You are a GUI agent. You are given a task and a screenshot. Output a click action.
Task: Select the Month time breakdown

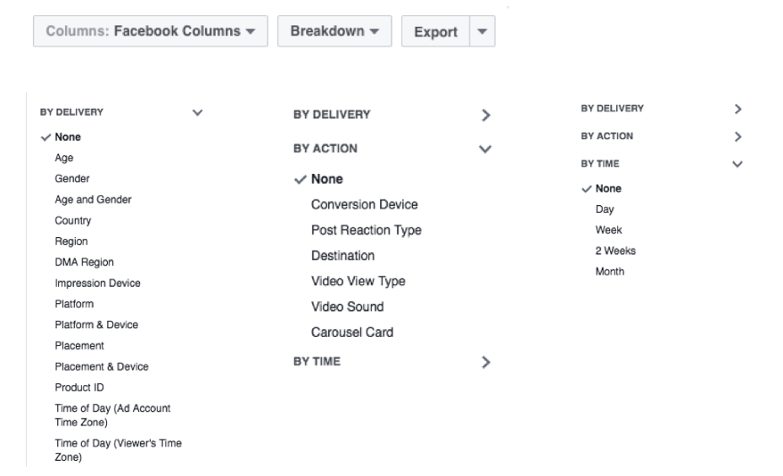tap(609, 272)
